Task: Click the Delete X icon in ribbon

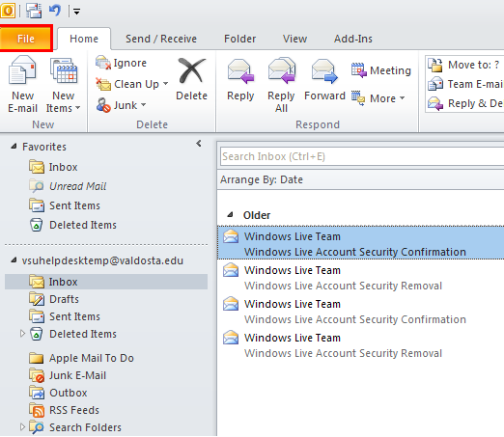Action: click(191, 70)
